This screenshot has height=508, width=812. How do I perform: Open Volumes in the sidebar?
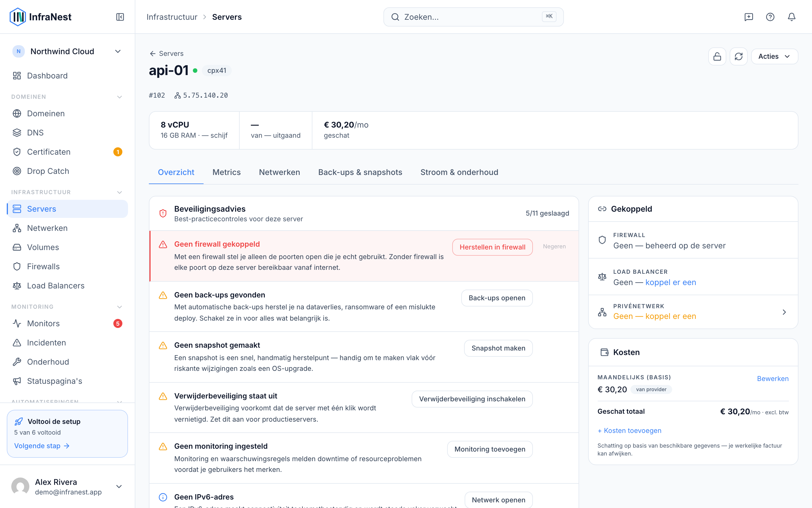pos(67,247)
